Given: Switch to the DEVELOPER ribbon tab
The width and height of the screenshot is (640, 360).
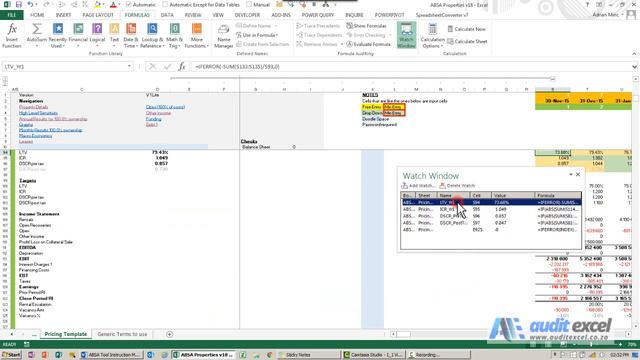Looking at the screenshot, I should 247,15.
